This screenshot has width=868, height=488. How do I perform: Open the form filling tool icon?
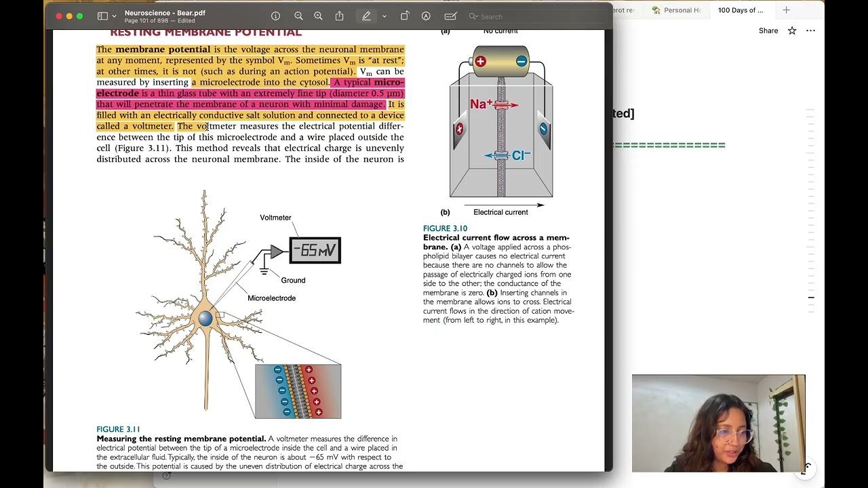click(x=450, y=16)
